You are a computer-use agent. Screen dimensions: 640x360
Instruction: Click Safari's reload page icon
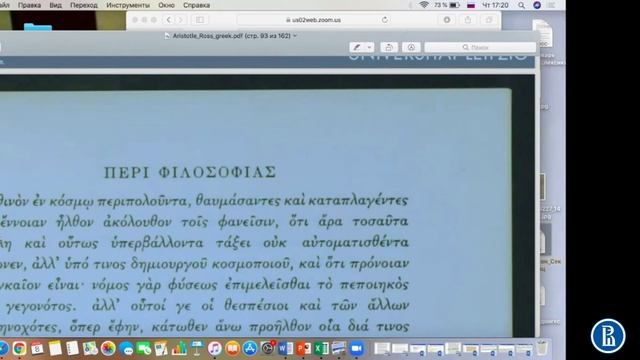[384, 20]
